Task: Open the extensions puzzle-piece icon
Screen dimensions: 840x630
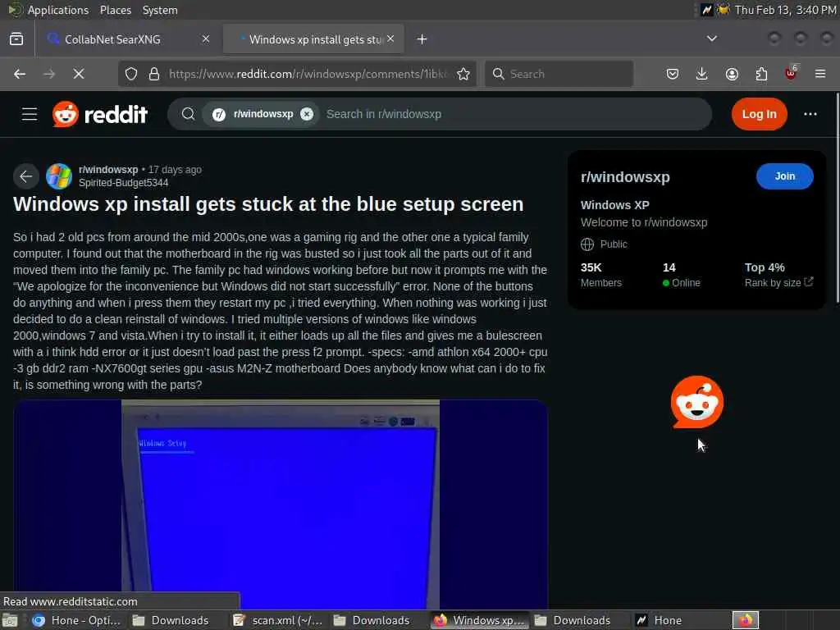Action: point(761,74)
